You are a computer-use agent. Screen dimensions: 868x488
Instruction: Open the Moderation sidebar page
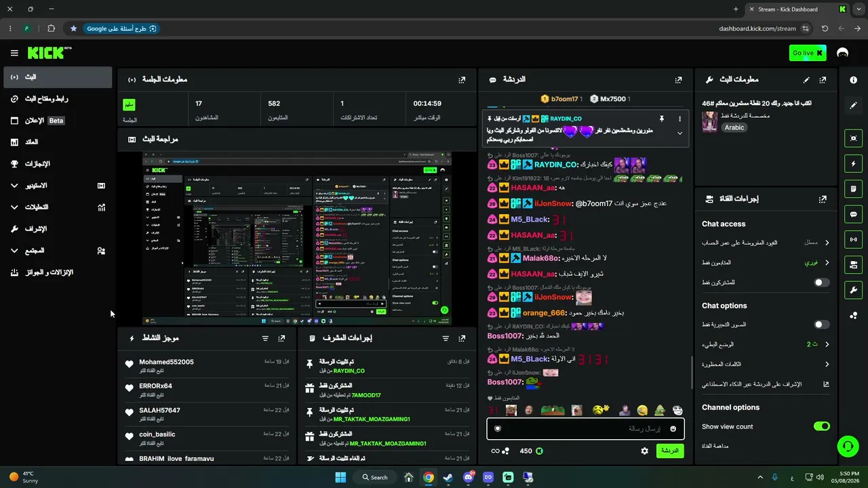(58, 229)
